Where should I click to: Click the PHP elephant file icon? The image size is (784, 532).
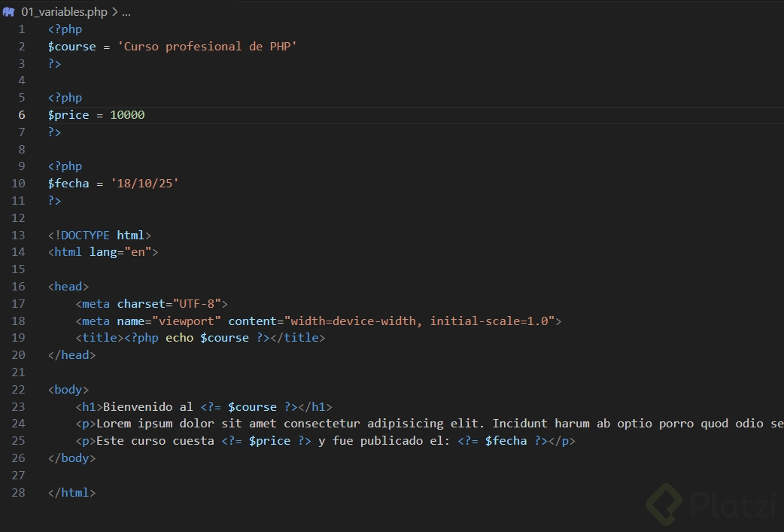point(9,12)
